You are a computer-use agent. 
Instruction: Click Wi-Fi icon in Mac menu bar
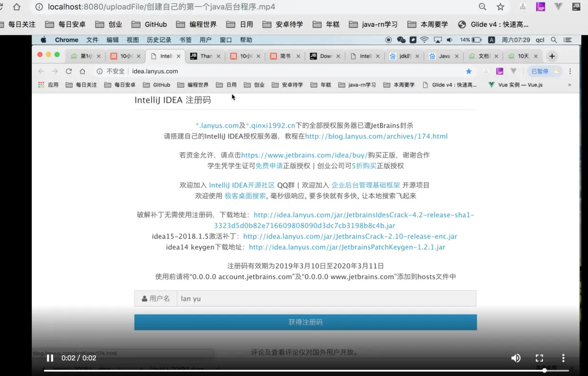click(424, 40)
